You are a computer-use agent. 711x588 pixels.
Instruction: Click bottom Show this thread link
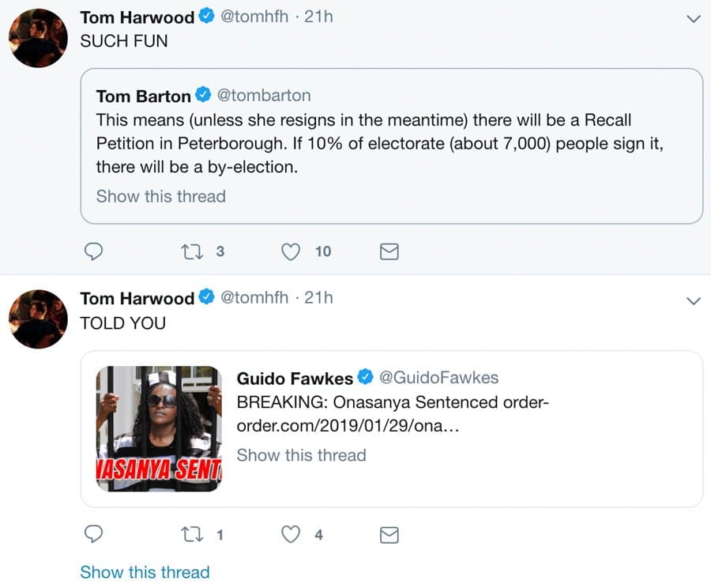coord(145,572)
